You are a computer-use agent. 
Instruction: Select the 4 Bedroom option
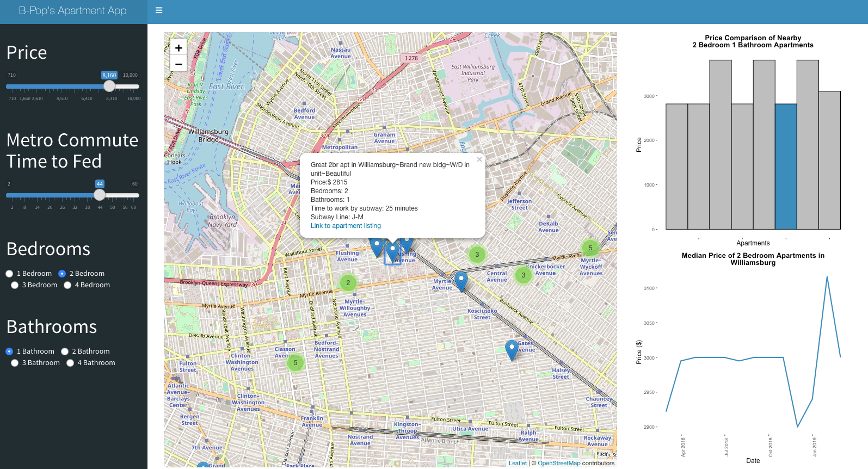(67, 285)
